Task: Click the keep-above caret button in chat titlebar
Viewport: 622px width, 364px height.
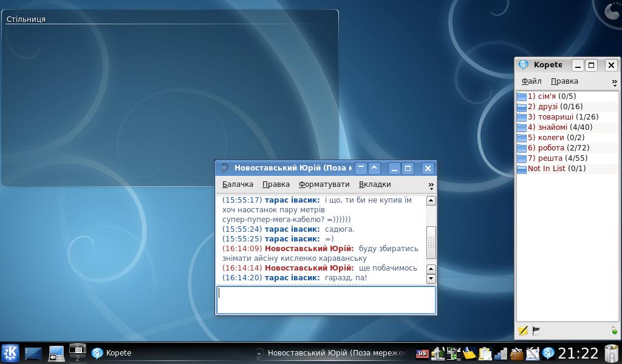Action: coord(374,168)
